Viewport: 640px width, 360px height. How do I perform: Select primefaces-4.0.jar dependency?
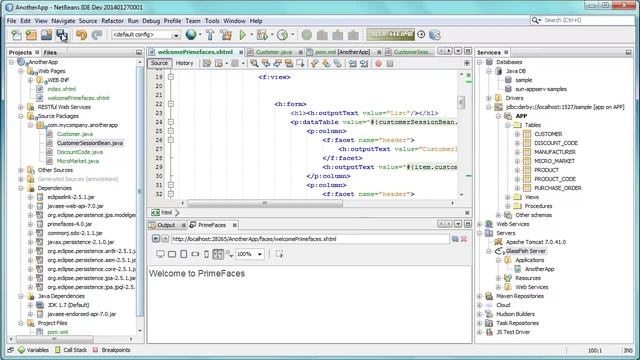click(x=69, y=224)
